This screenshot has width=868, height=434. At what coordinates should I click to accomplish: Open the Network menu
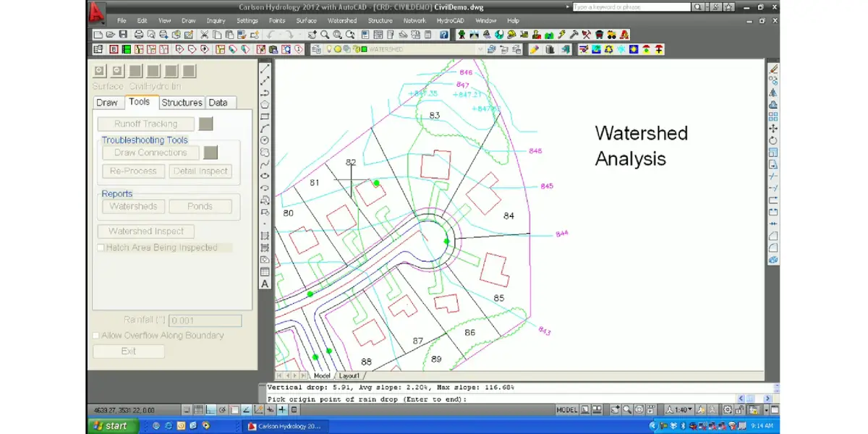(414, 20)
